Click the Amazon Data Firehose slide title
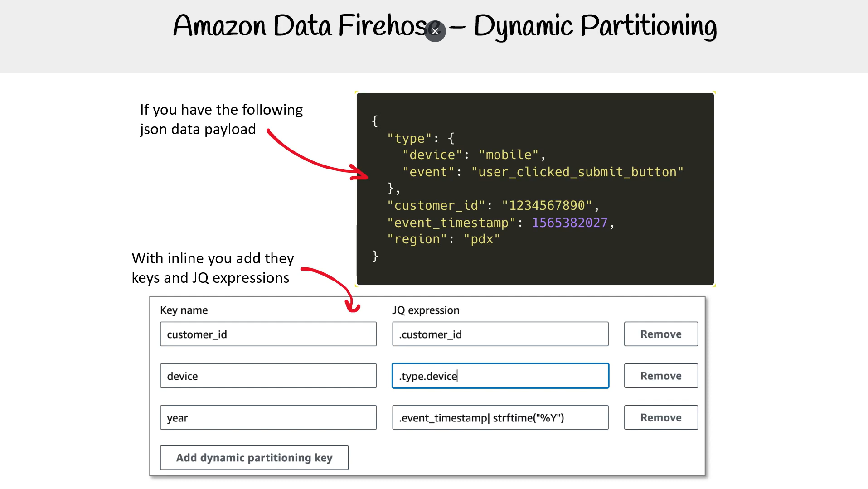Viewport: 868px width, 489px height. 445,26
